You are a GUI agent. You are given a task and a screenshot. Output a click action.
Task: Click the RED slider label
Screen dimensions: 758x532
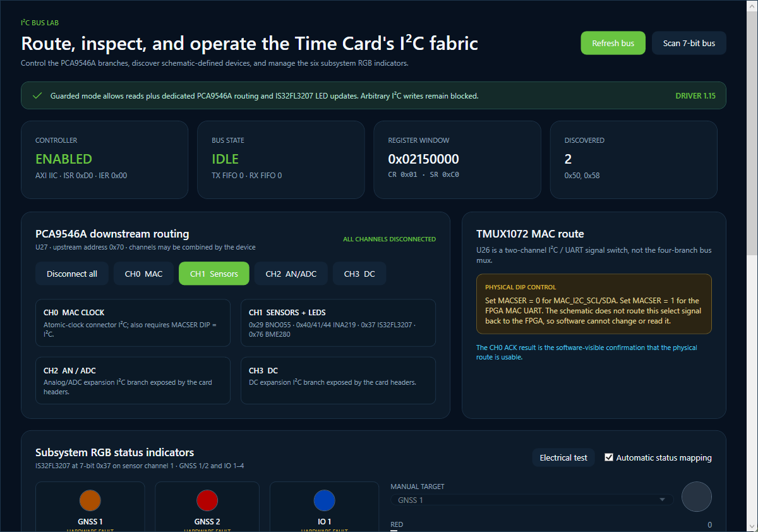(x=397, y=524)
